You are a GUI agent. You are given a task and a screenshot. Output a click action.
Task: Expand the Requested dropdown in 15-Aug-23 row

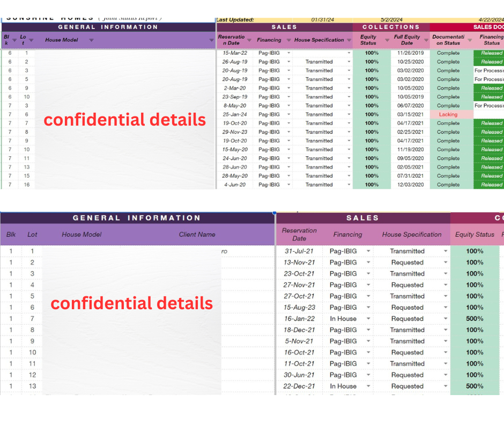tap(445, 308)
